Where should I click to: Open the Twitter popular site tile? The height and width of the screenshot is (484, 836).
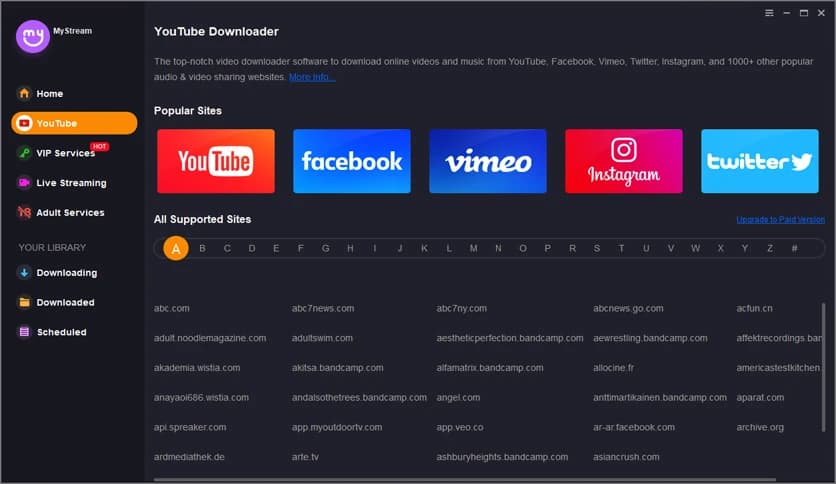(760, 161)
